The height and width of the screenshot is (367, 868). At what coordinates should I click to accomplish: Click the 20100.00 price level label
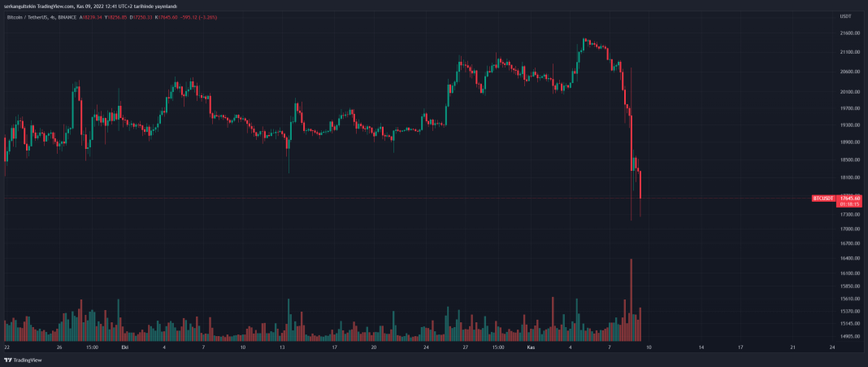850,92
